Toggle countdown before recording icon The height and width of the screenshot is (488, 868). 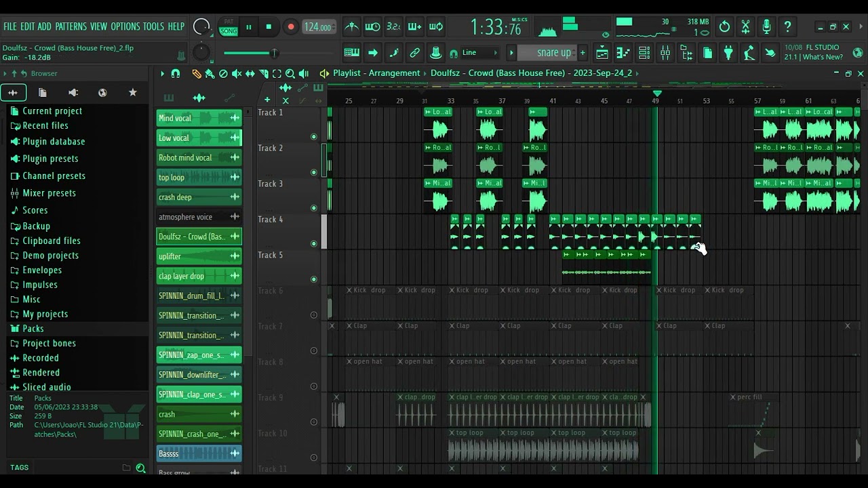tap(393, 27)
